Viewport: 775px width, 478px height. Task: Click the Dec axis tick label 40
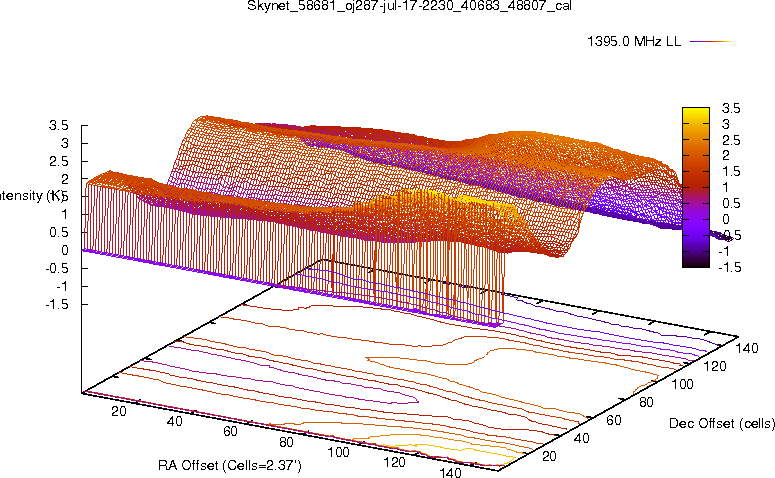tap(581, 438)
